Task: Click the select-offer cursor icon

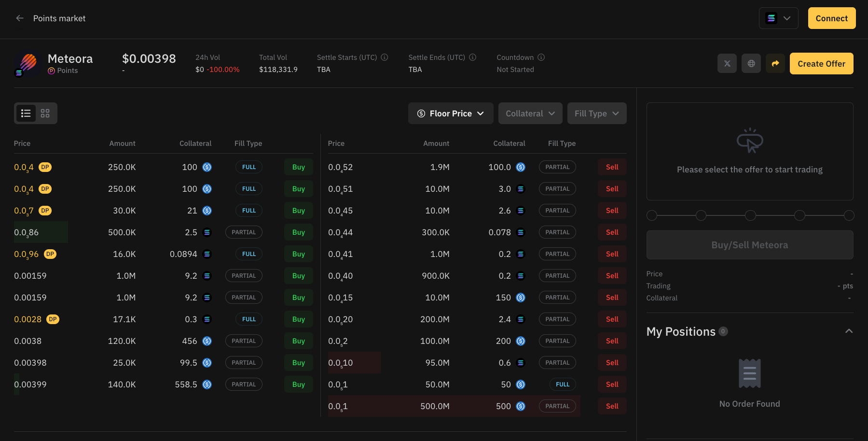Action: click(x=749, y=141)
